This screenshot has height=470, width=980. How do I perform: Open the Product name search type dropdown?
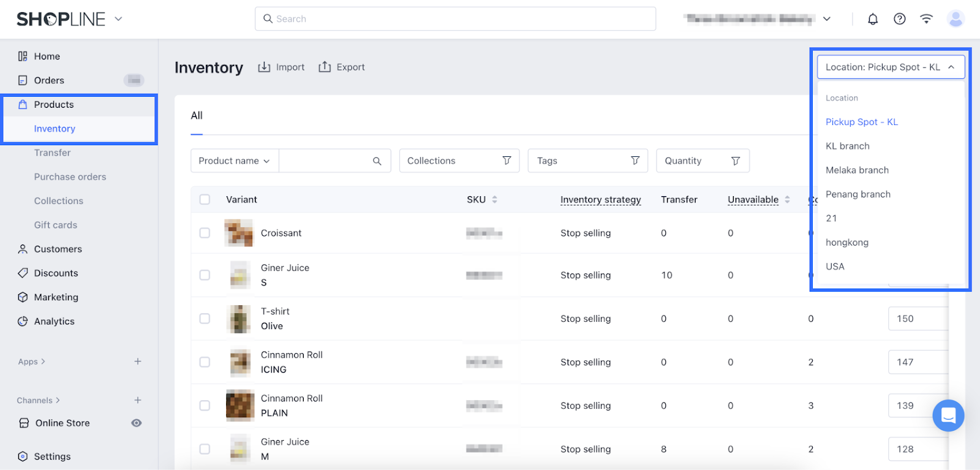click(x=235, y=161)
